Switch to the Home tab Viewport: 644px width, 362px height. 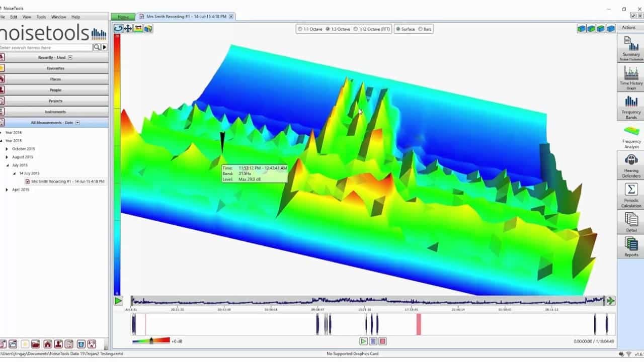point(123,17)
